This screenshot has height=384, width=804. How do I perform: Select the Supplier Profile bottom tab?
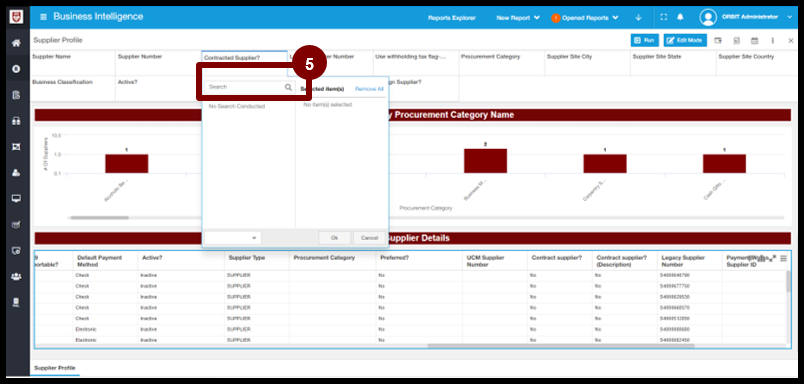point(55,368)
